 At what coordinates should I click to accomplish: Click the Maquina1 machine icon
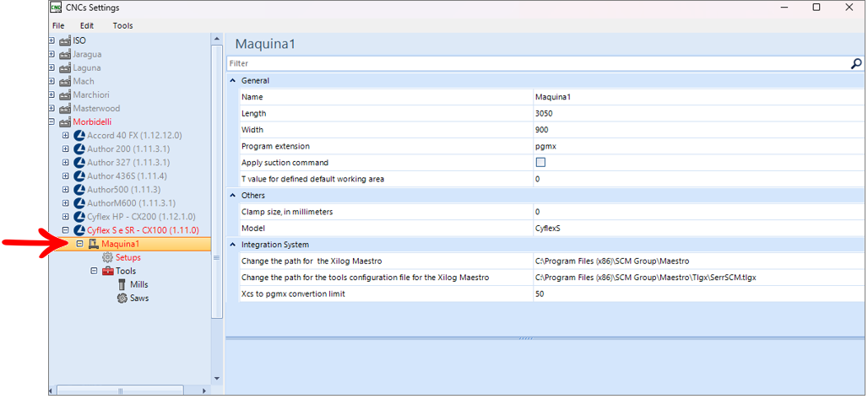[x=94, y=244]
